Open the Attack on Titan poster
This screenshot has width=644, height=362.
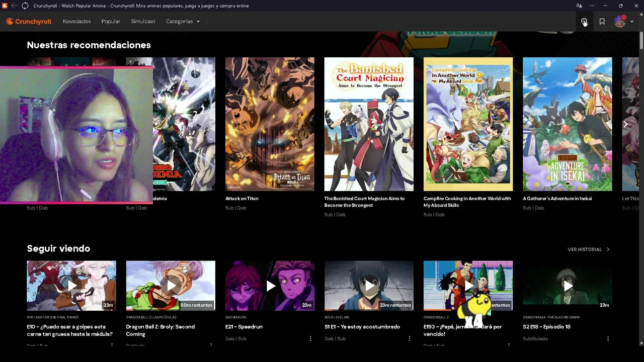270,124
